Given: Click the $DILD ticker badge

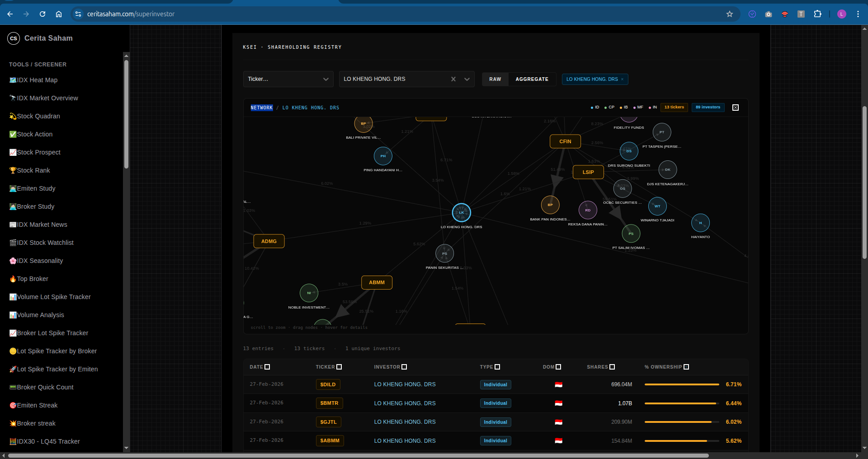Looking at the screenshot, I should tap(328, 384).
